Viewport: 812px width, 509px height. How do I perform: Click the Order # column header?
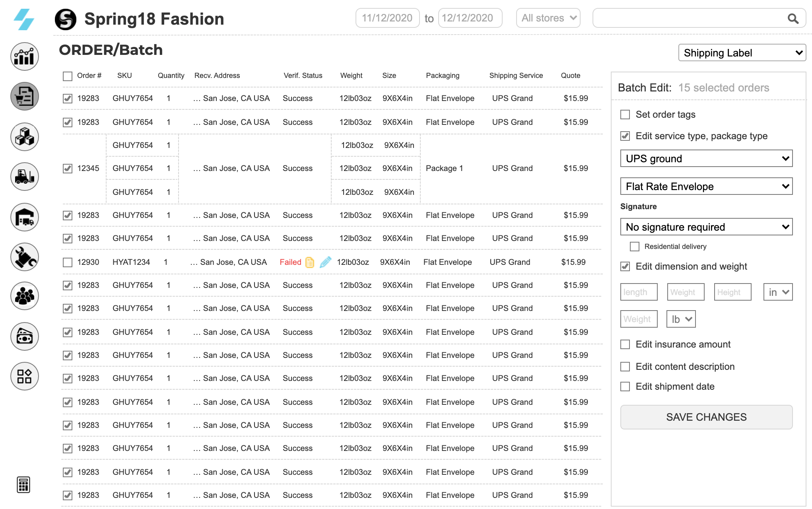point(89,76)
